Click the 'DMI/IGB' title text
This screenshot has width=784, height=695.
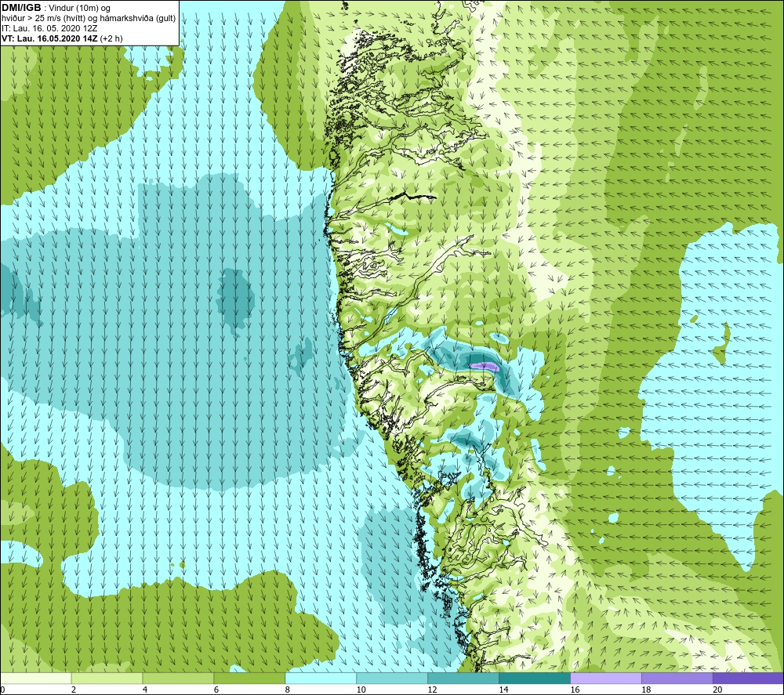[x=21, y=8]
